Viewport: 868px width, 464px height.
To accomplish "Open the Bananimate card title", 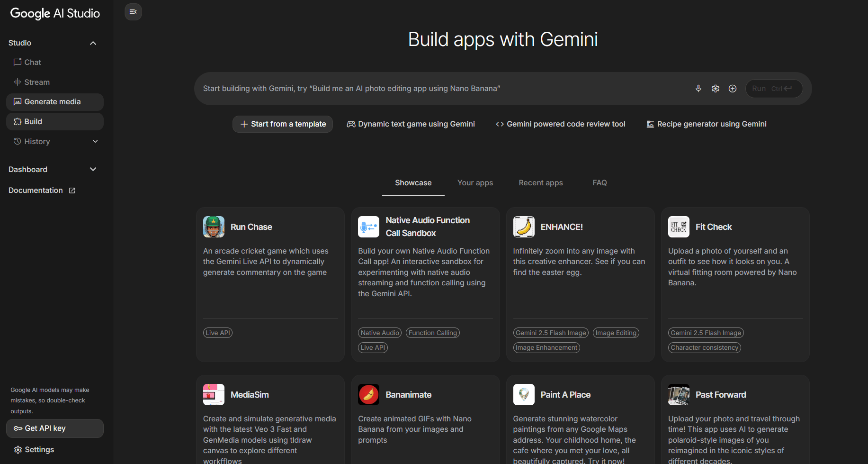I will [409, 395].
